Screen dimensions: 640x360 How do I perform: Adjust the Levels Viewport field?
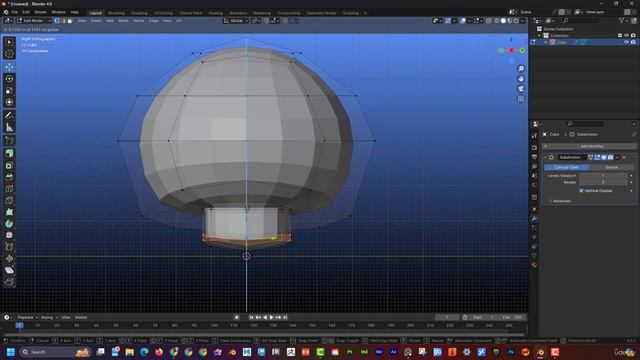(603, 176)
